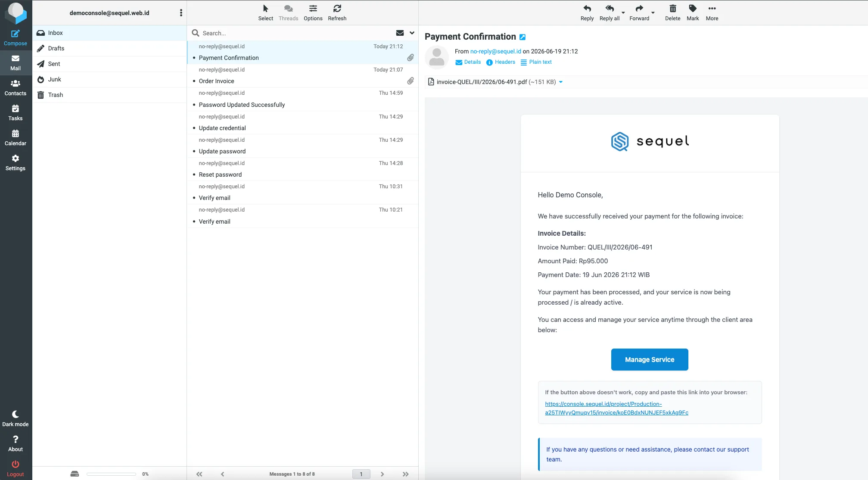The image size is (868, 480).
Task: Open the Verify email message from Thu 10:21
Action: 302,216
